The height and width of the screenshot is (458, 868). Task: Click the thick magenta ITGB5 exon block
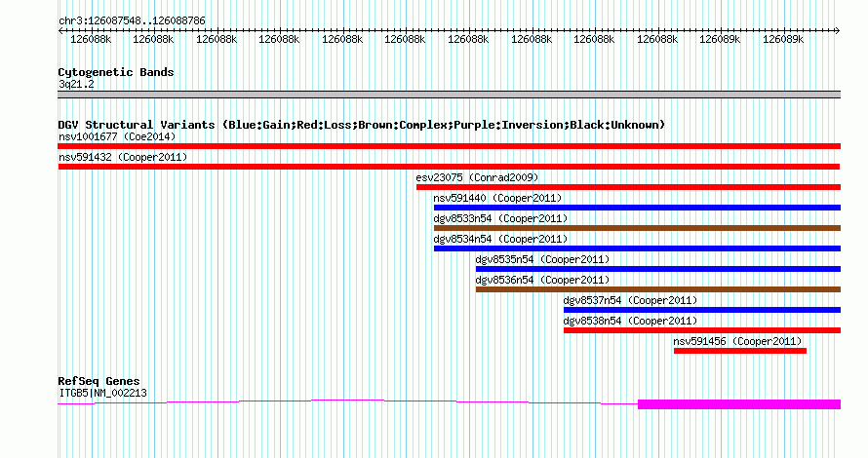739,404
